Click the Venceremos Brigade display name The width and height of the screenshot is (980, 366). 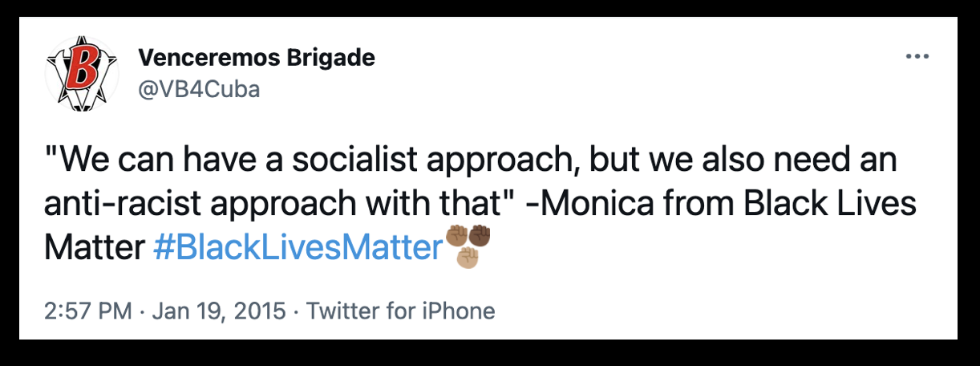(x=257, y=58)
